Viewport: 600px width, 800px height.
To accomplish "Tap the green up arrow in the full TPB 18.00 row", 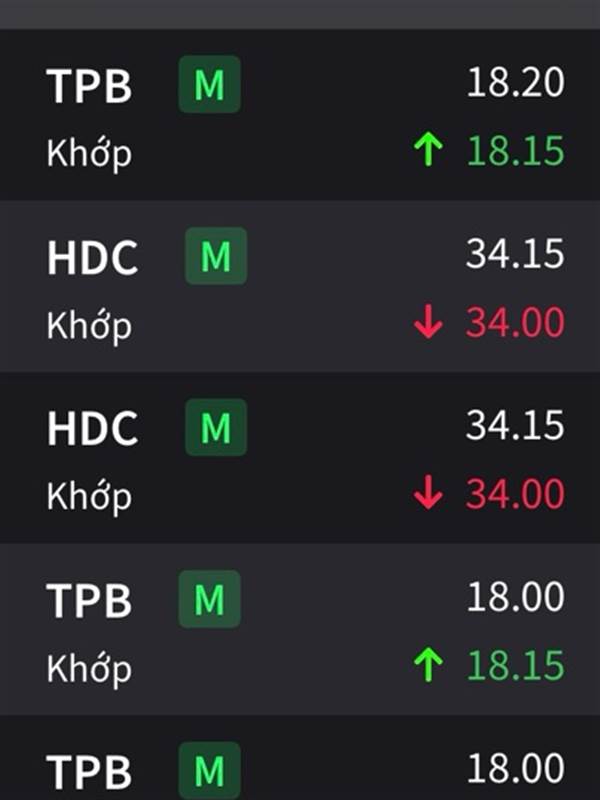I will point(428,665).
